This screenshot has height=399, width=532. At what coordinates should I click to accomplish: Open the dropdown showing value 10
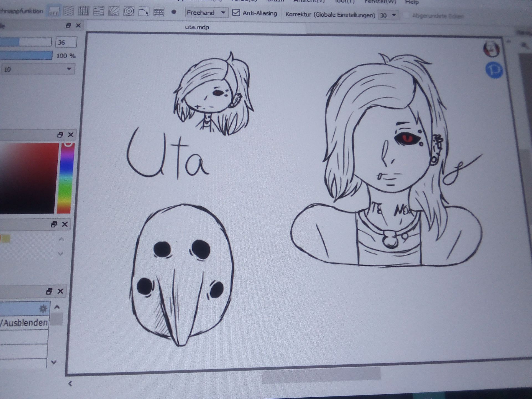coord(38,69)
